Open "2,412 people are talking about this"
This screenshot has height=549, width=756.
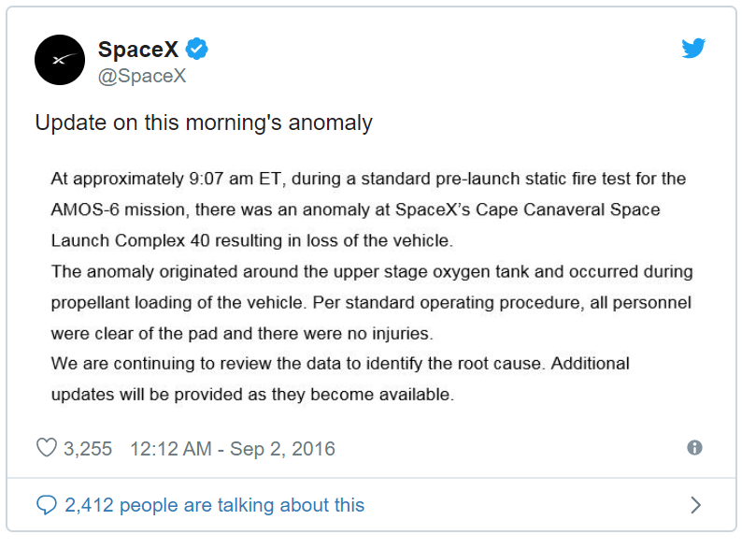click(214, 506)
